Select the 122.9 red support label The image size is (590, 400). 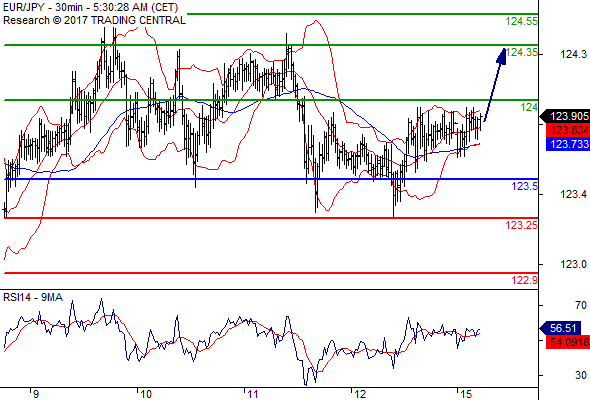(525, 280)
